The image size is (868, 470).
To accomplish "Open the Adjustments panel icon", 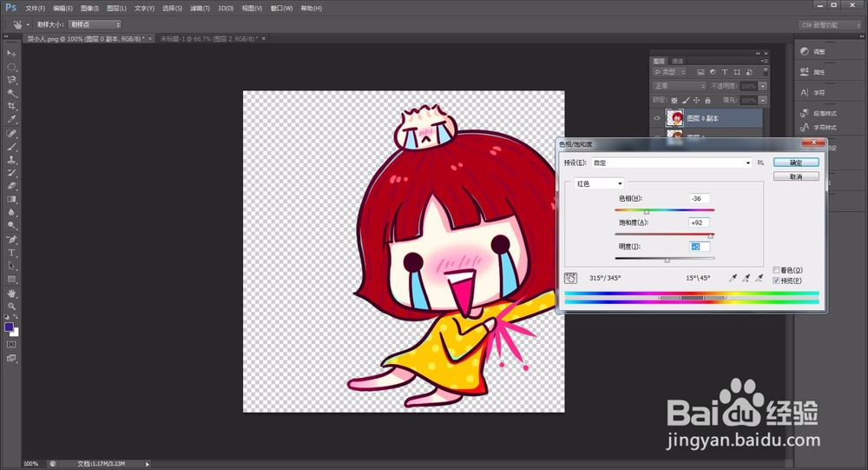I will 805,51.
